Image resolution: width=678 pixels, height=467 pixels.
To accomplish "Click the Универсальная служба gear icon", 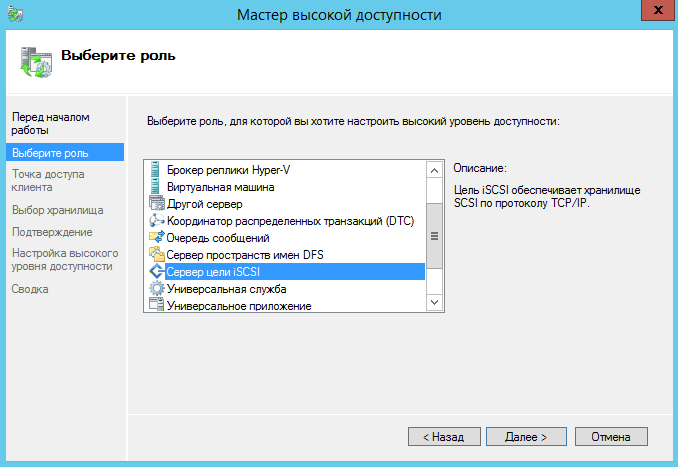I will tap(155, 288).
